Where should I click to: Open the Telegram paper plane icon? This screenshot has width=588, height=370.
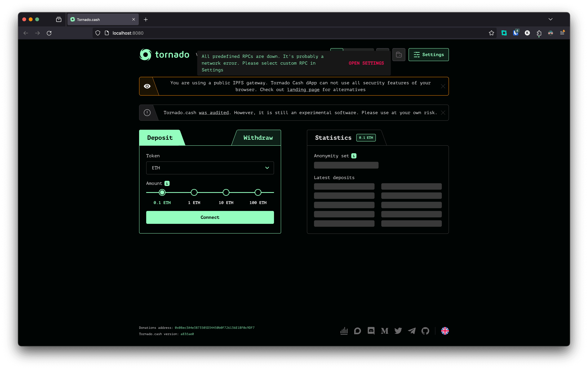[x=412, y=331]
